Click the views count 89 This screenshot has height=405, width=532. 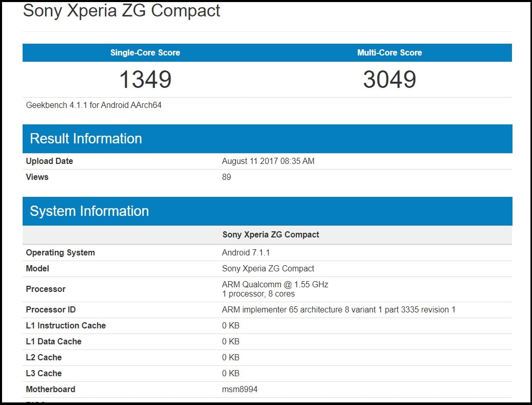coord(226,177)
